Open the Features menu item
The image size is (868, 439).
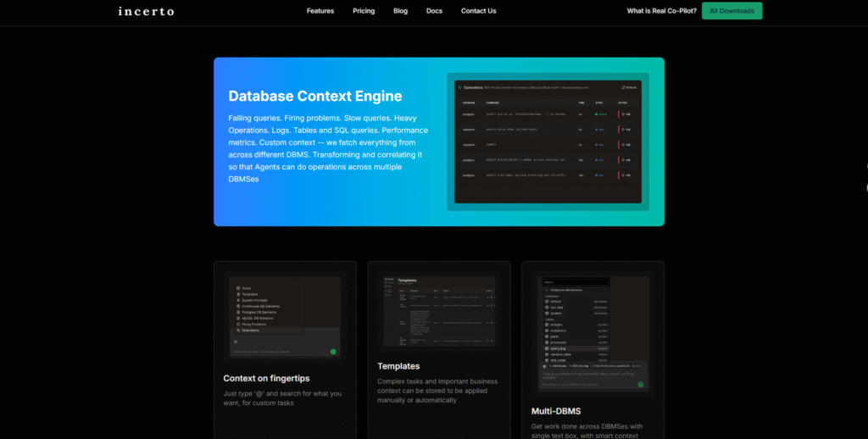tap(320, 11)
